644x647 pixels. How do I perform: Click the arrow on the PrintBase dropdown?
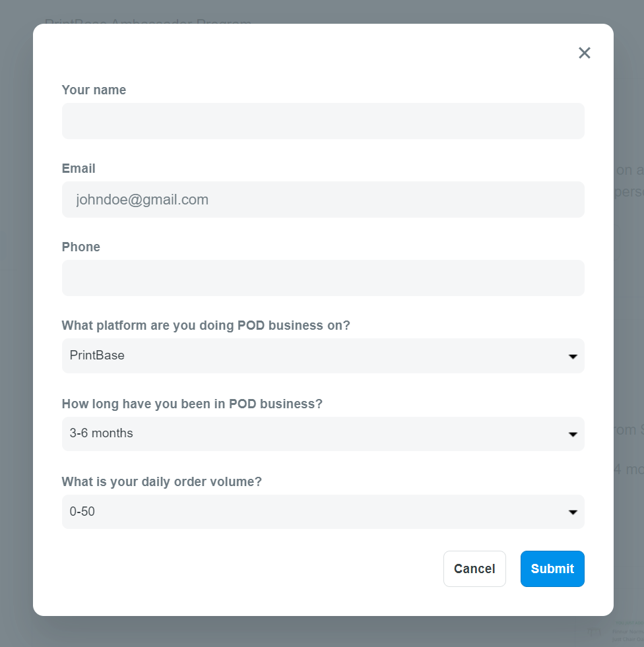point(572,356)
